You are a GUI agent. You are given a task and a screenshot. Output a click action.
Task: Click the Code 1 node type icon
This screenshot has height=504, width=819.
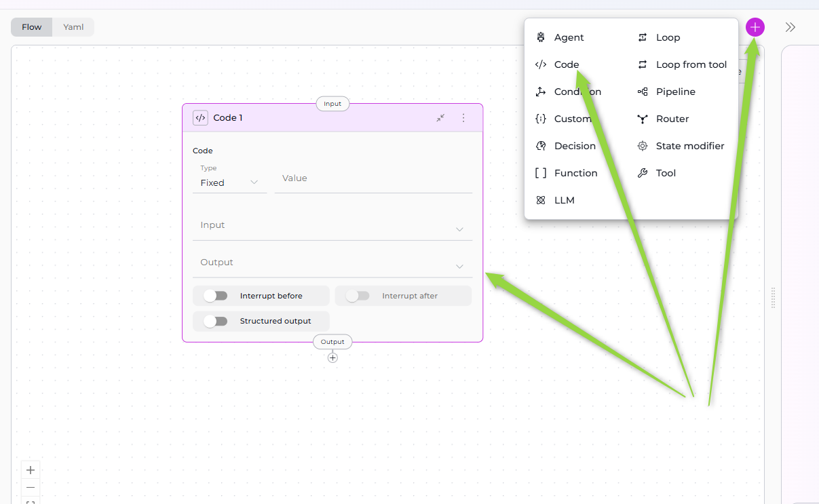(200, 118)
